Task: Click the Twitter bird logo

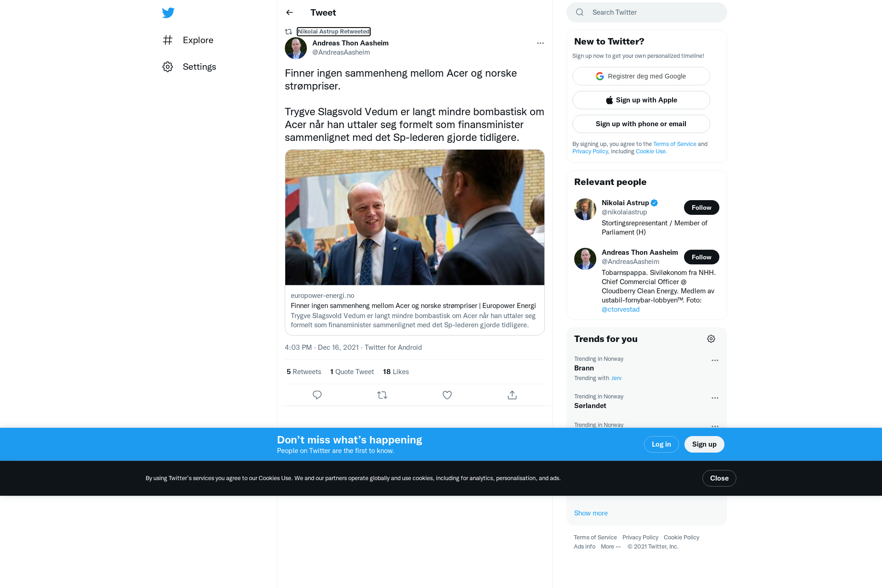Action: pos(168,12)
